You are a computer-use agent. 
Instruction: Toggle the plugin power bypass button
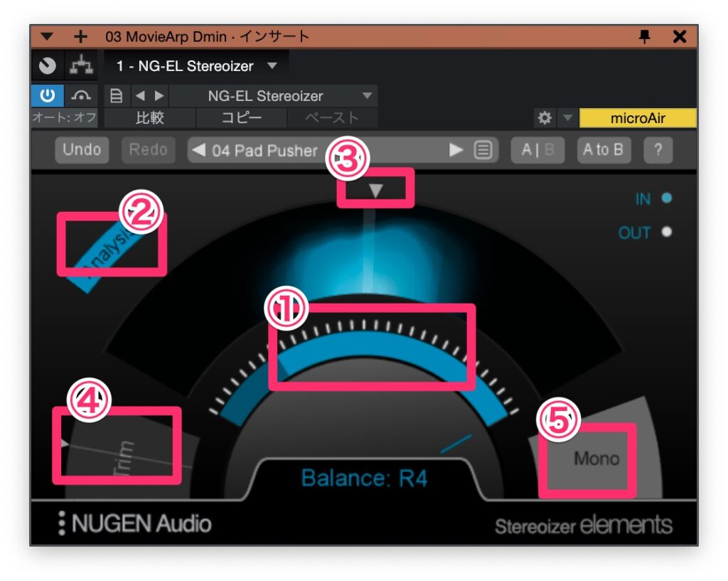click(48, 95)
